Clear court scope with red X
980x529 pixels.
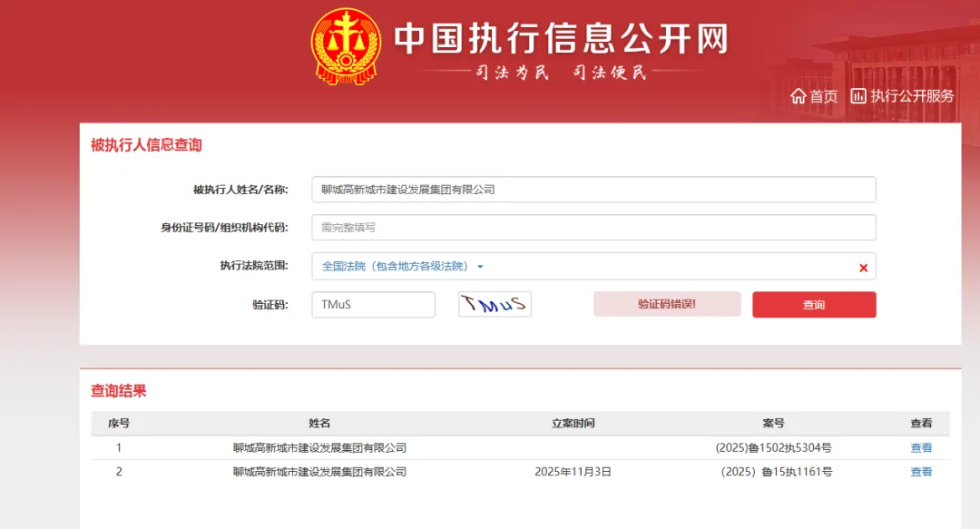point(863,268)
